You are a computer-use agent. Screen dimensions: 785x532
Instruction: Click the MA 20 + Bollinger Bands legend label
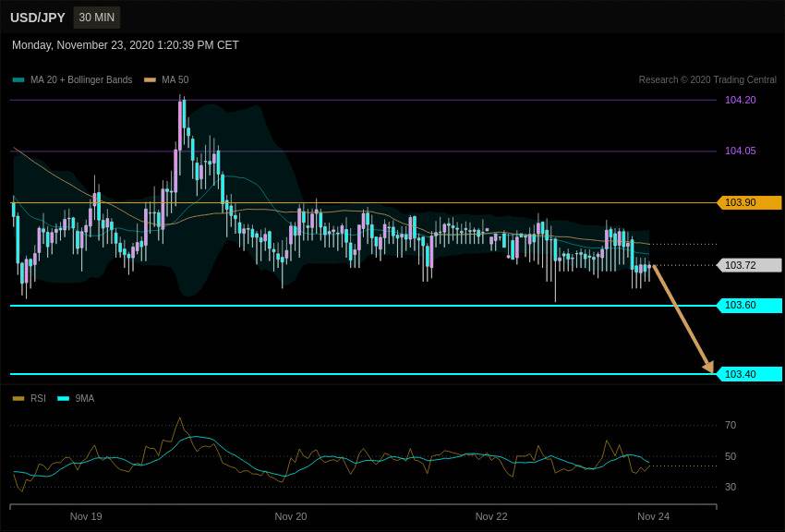[81, 79]
